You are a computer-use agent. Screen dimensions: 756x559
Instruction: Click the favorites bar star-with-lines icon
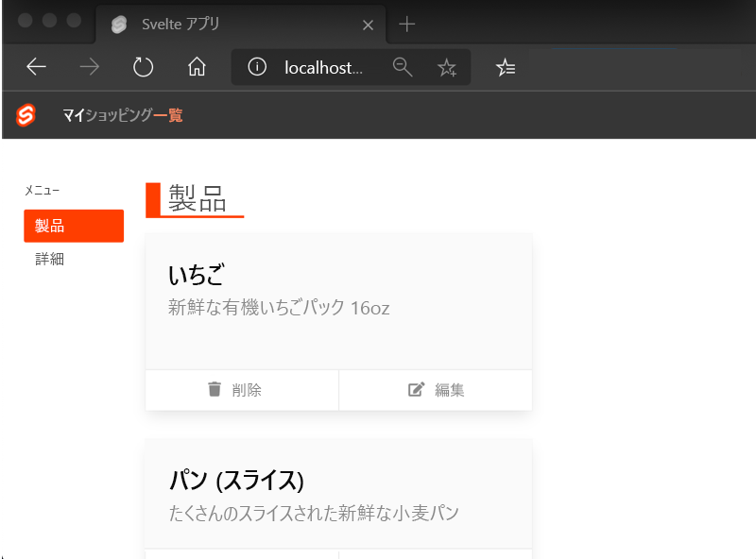point(506,67)
